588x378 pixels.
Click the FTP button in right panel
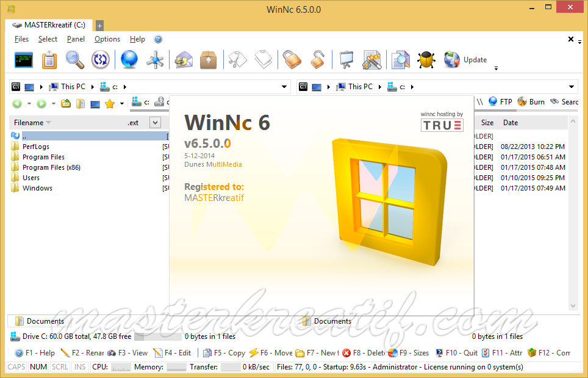pyautogui.click(x=501, y=102)
